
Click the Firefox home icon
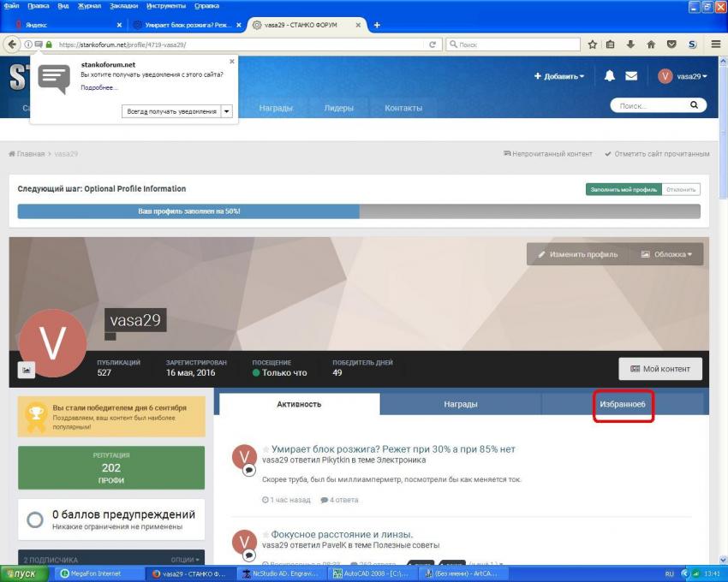tap(651, 45)
